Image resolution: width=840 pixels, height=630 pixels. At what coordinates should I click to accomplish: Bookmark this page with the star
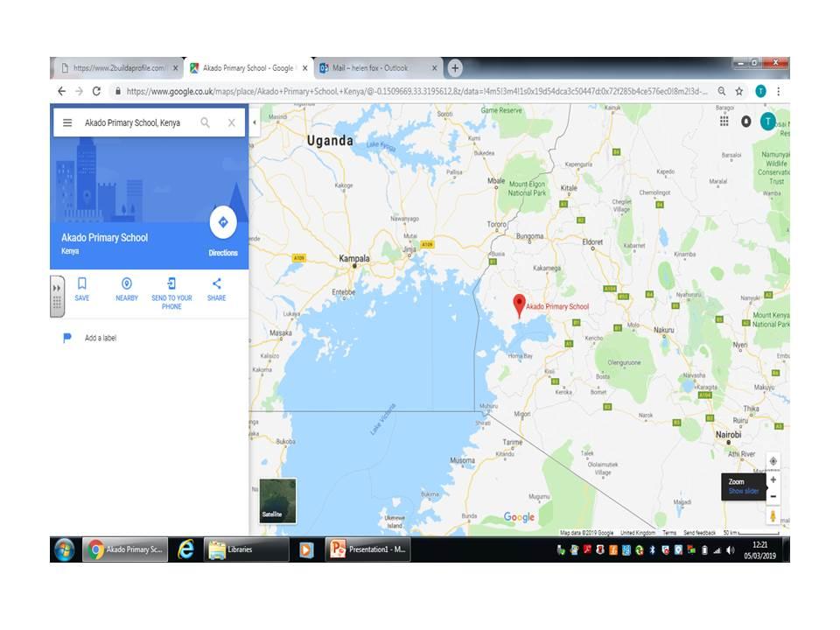tap(738, 91)
